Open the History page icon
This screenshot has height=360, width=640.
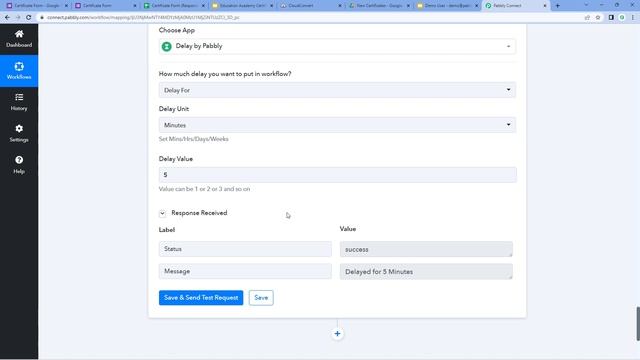tap(19, 97)
